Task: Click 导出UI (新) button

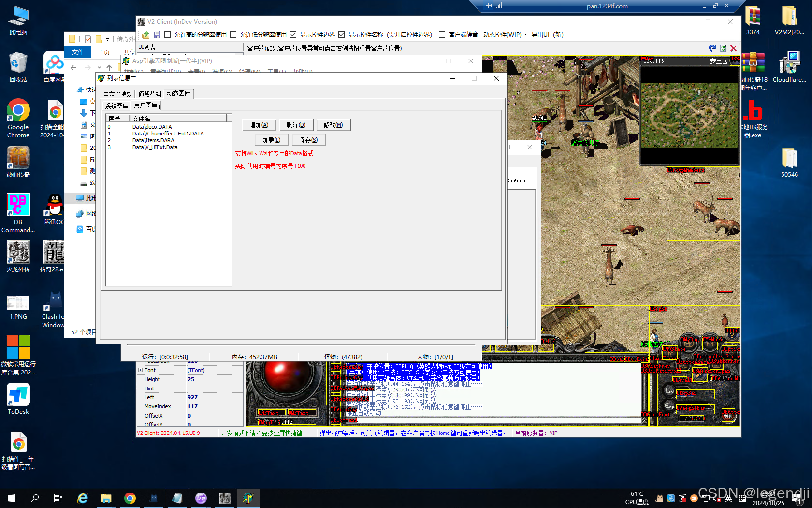Action: pos(547,35)
